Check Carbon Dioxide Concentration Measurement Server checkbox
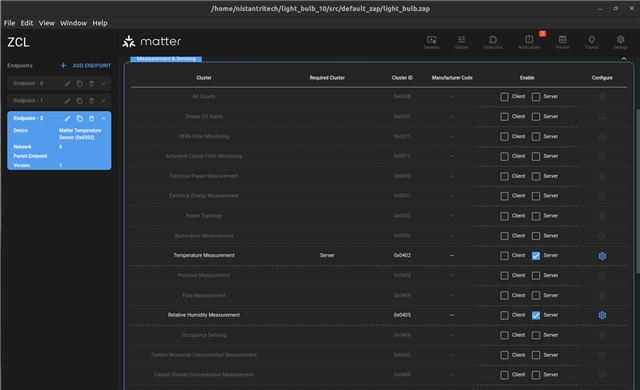The image size is (640, 390). point(536,375)
